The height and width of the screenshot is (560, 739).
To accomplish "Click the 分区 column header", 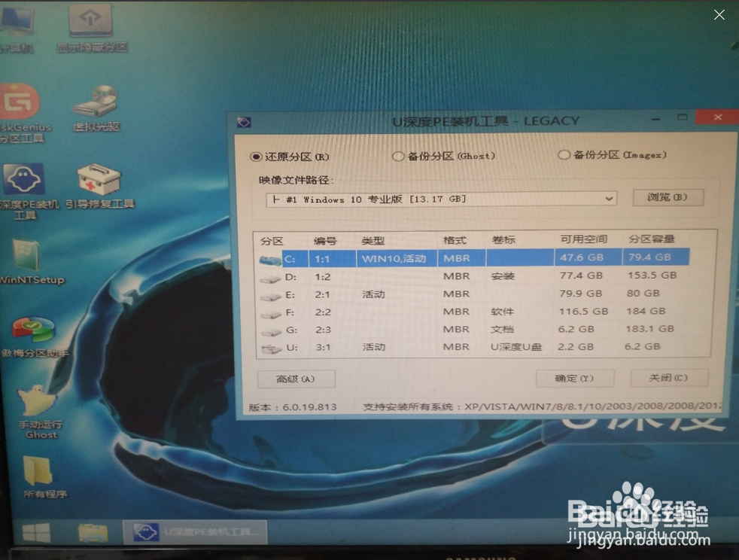I will click(272, 242).
